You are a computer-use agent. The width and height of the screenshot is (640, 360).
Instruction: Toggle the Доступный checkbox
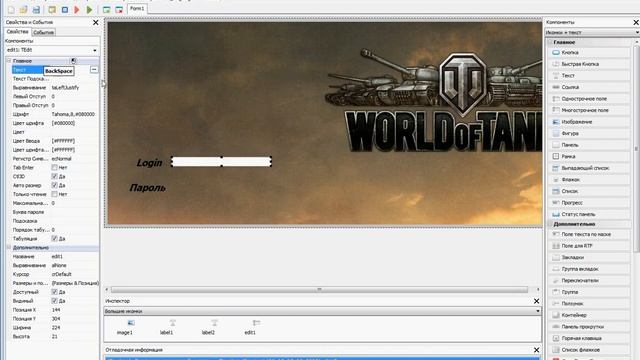tap(54, 292)
